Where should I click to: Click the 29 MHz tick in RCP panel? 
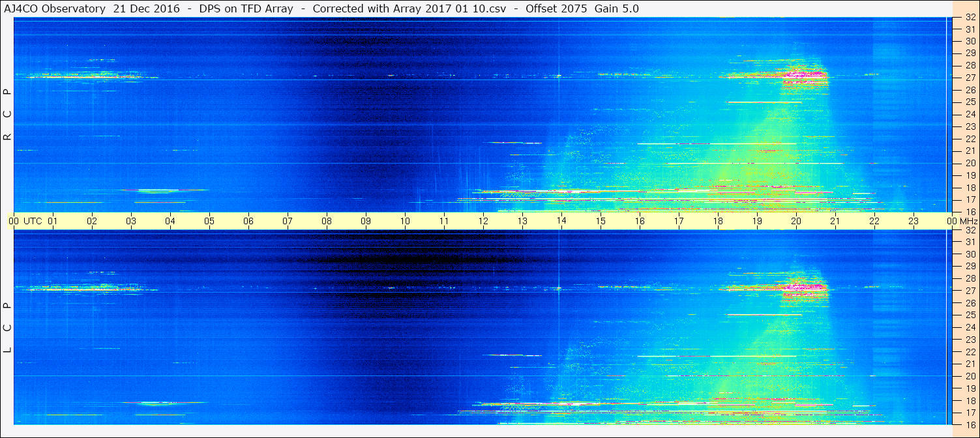click(x=970, y=53)
